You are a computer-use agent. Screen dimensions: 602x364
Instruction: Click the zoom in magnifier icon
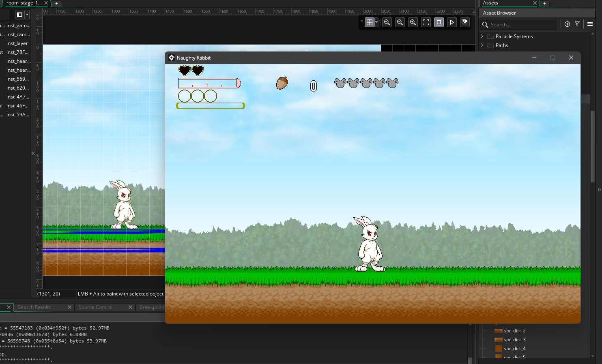pos(413,22)
